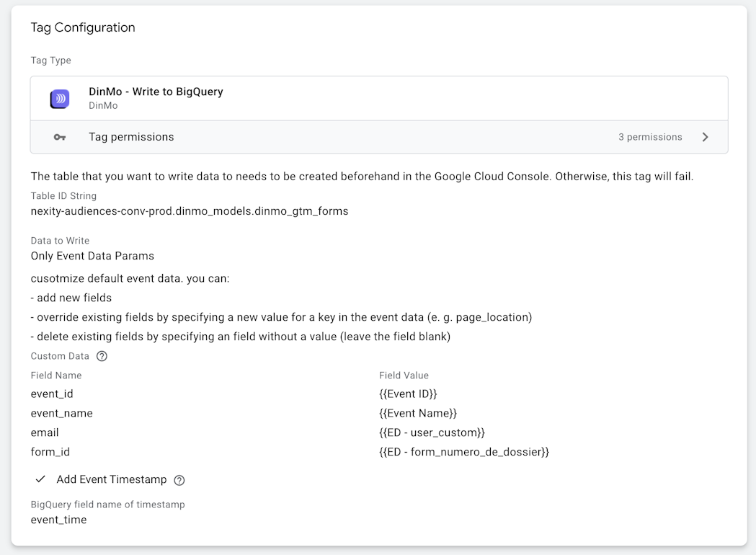Screen dimensions: 756x555
Task: Click the DinMo purple tag icon
Action: coord(60,99)
